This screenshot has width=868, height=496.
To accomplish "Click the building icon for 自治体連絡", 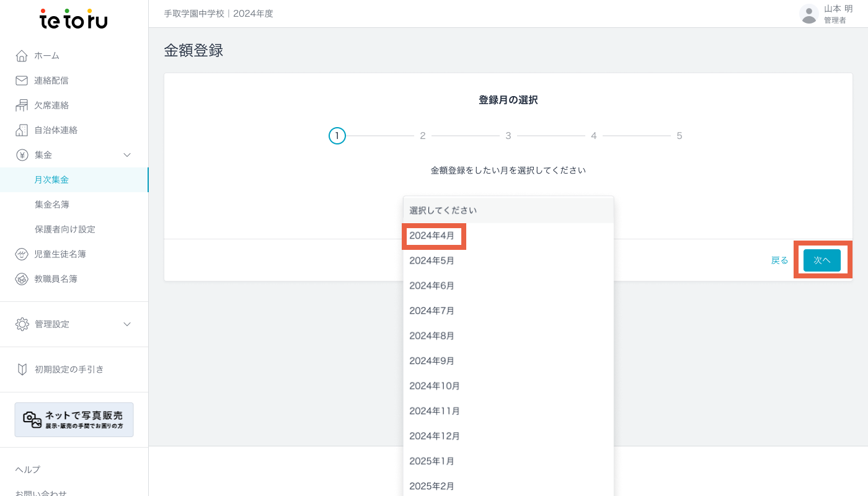I will 22,130.
